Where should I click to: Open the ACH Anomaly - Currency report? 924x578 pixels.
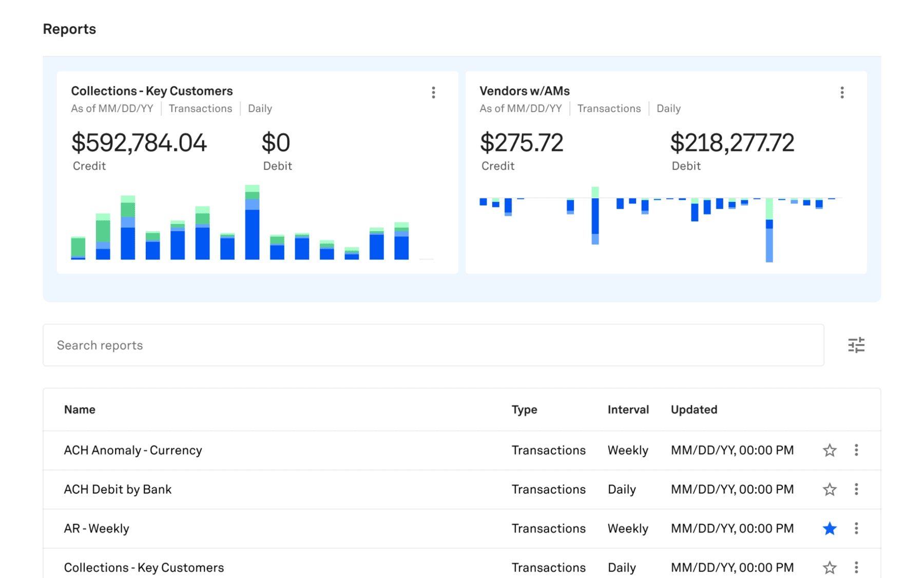(133, 450)
